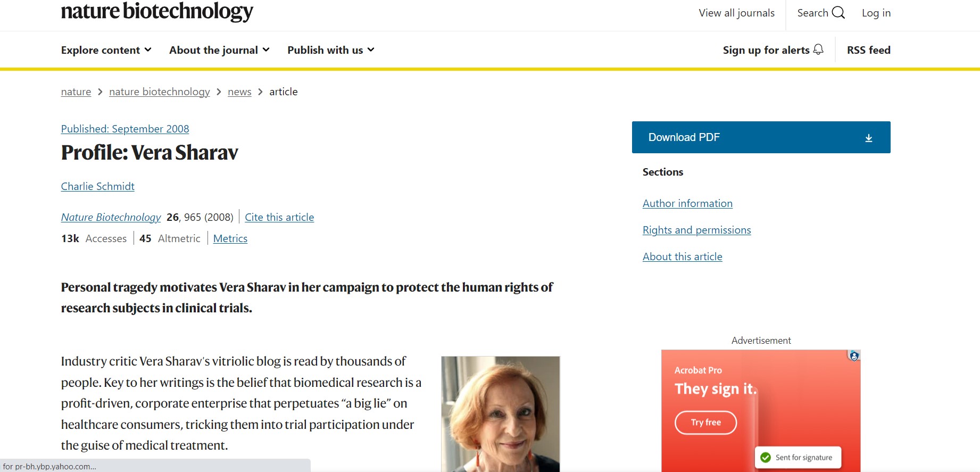Click the PDF download arrow icon
980x472 pixels.
click(x=868, y=138)
